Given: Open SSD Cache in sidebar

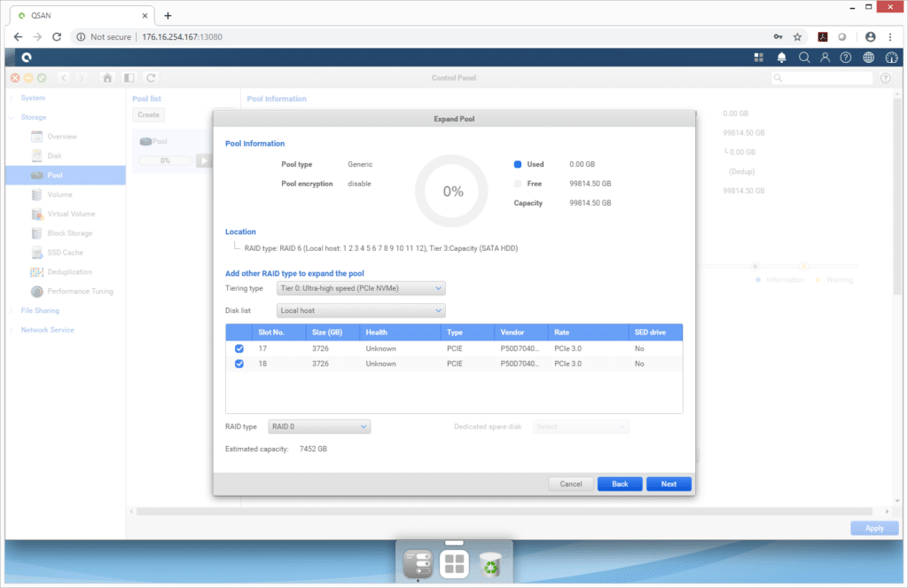Looking at the screenshot, I should (x=65, y=253).
